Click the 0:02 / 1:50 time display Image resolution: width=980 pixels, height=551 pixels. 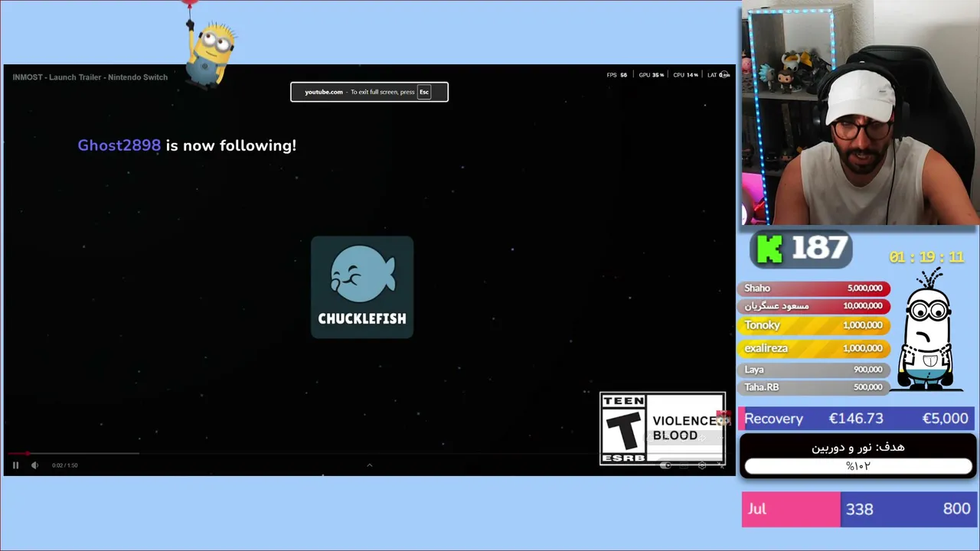tap(65, 465)
